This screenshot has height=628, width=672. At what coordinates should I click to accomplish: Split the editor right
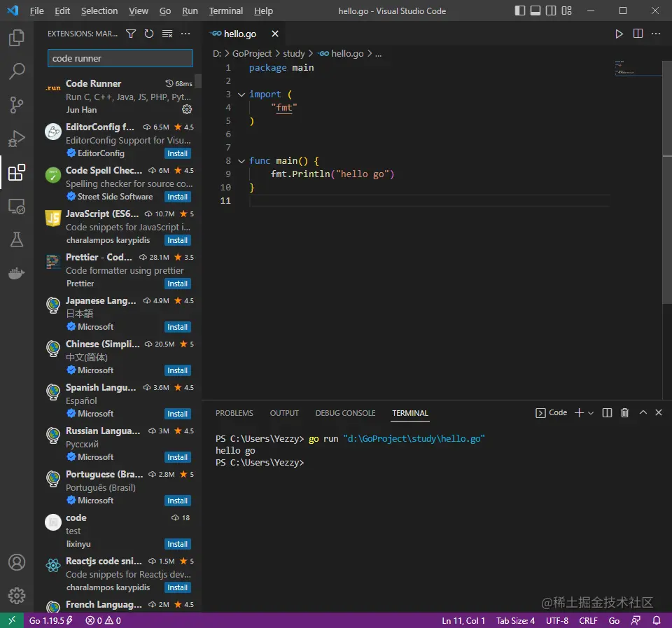638,34
